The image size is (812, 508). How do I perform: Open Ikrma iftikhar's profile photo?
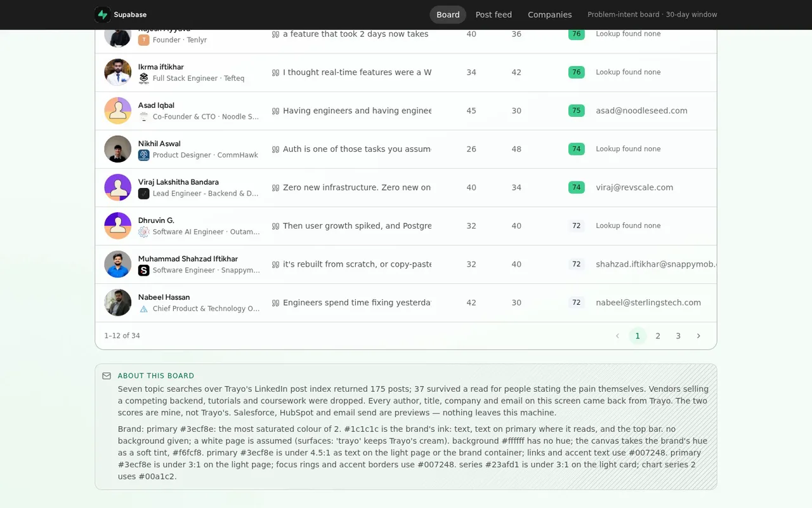coord(118,72)
